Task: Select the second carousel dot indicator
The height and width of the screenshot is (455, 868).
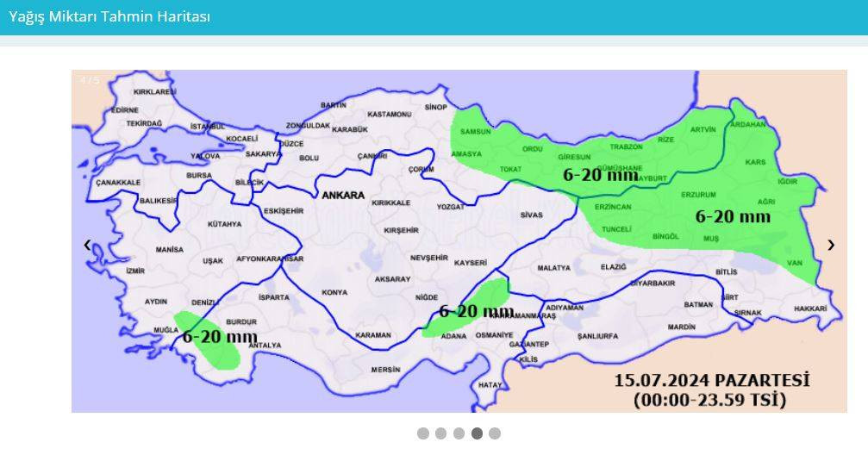Action: point(440,433)
